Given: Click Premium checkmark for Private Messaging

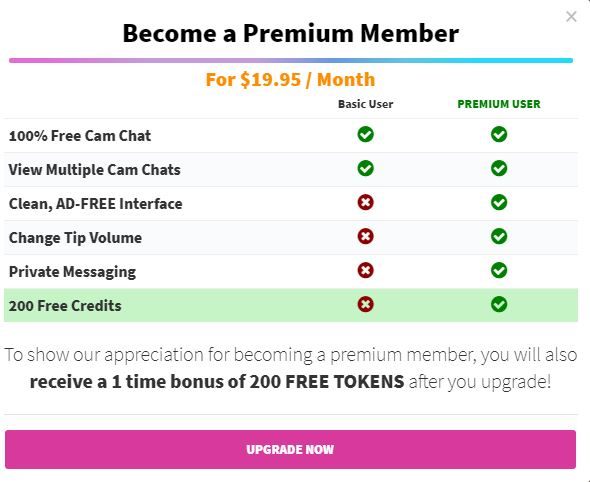Looking at the screenshot, I should (x=499, y=270).
